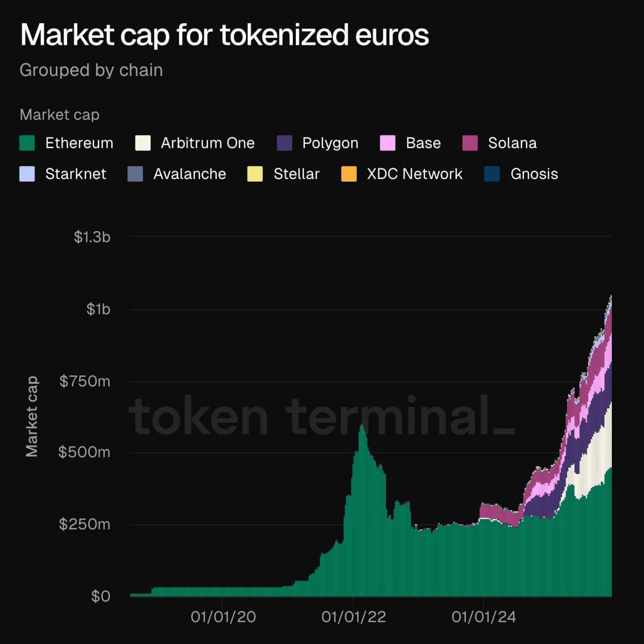Click the Starknet light blue swatch
644x644 pixels.
click(27, 174)
